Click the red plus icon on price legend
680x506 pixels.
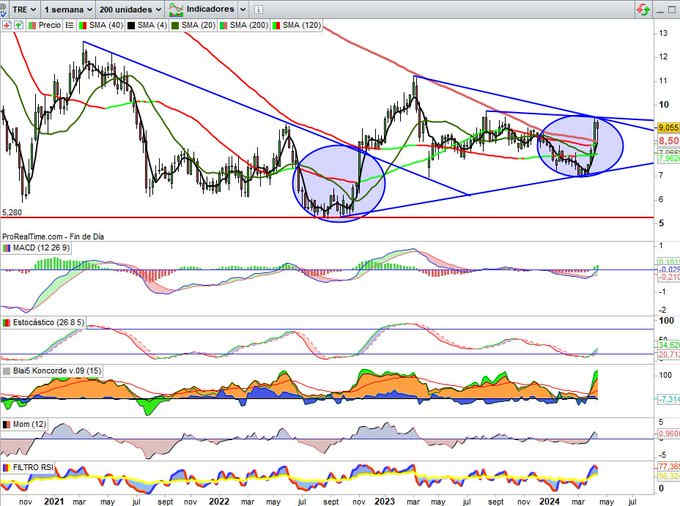coord(7,26)
